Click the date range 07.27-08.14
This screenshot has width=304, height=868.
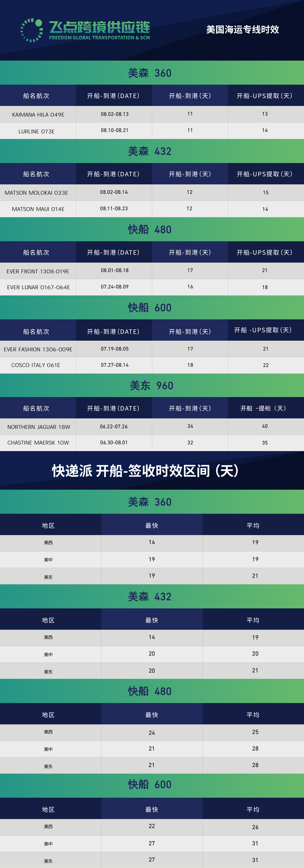115,365
